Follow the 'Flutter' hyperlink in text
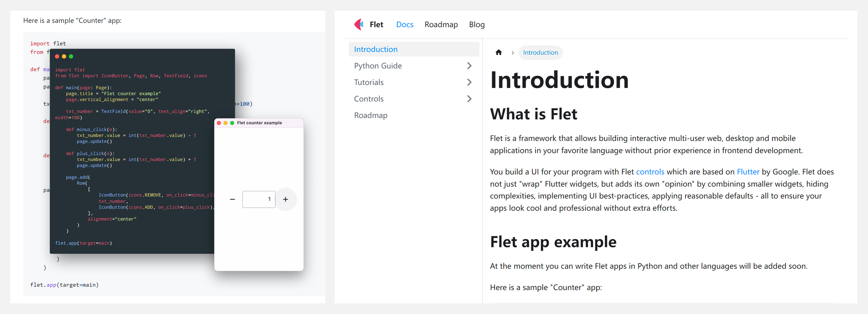 [x=748, y=172]
